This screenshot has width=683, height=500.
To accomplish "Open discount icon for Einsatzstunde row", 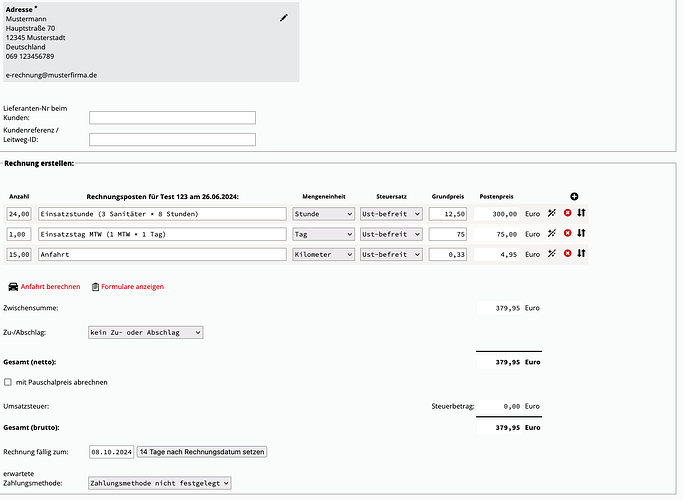I will tap(552, 213).
